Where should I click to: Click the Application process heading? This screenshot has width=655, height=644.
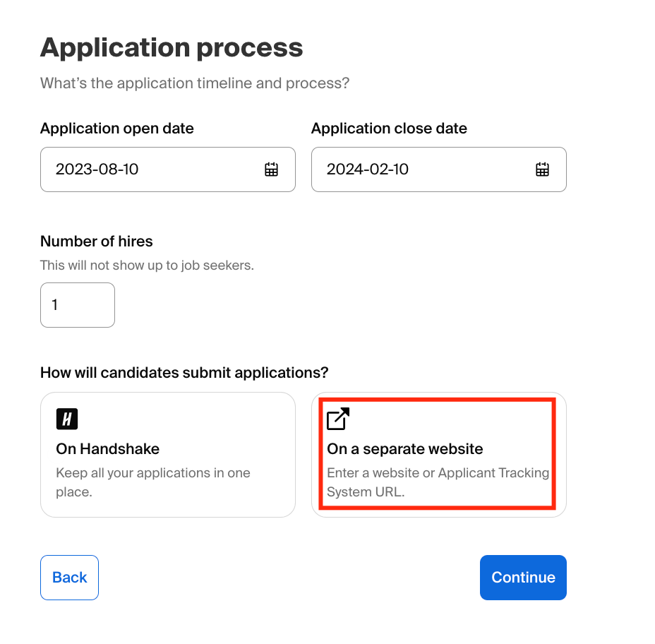click(x=172, y=48)
